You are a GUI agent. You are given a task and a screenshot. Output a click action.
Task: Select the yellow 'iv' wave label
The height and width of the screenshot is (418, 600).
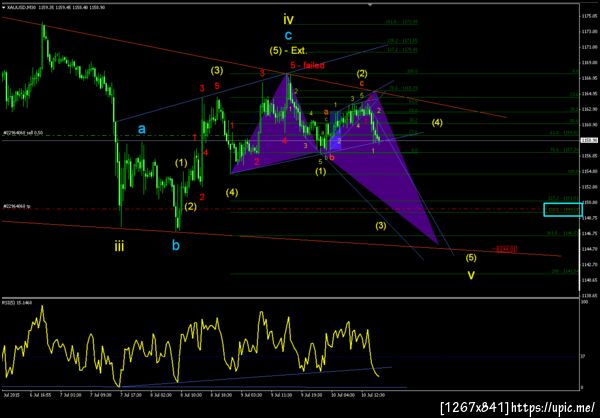pos(289,18)
